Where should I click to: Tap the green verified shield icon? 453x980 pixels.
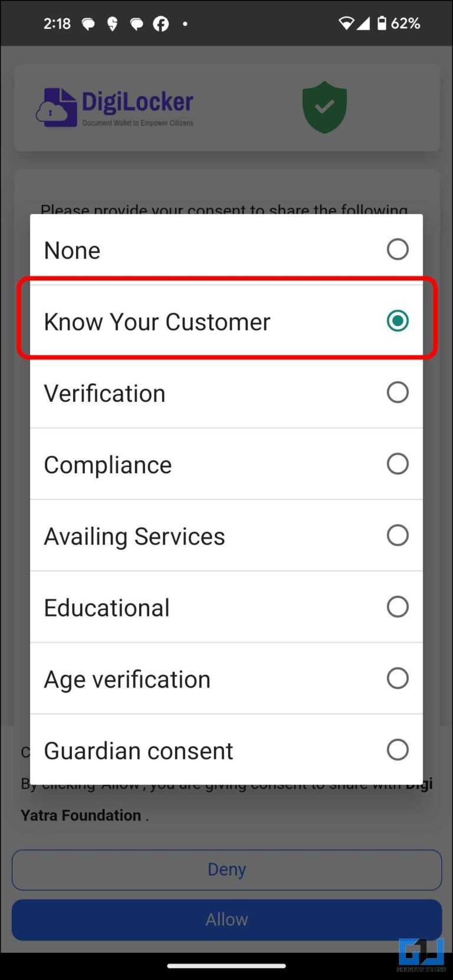pyautogui.click(x=324, y=107)
